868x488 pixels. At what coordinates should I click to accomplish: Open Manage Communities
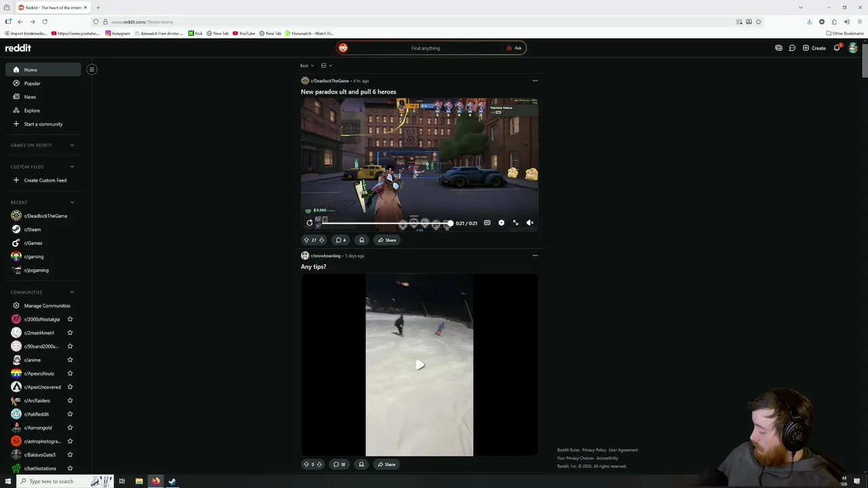43,306
